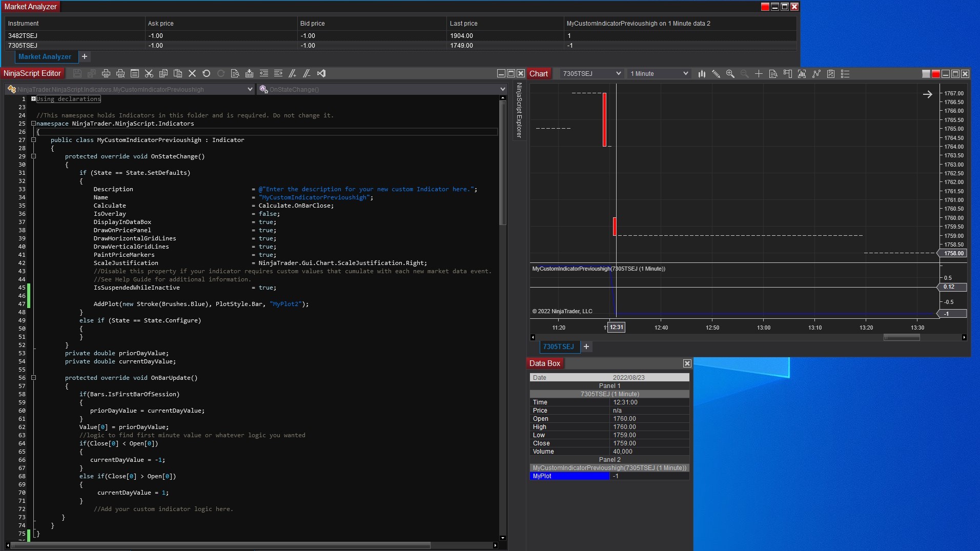Click the Undo icon in editor toolbar

(x=207, y=73)
